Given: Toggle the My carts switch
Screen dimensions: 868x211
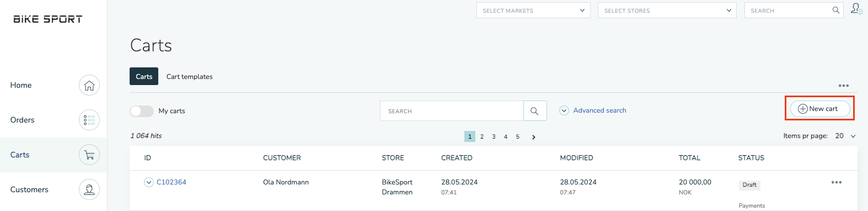Looking at the screenshot, I should tap(142, 111).
